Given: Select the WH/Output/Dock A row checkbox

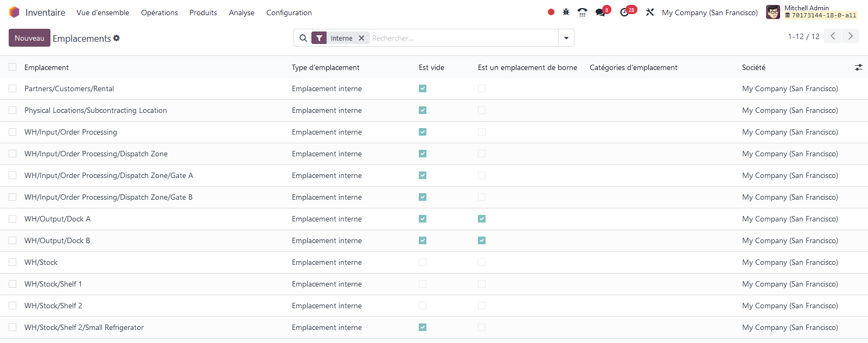Looking at the screenshot, I should 12,219.
